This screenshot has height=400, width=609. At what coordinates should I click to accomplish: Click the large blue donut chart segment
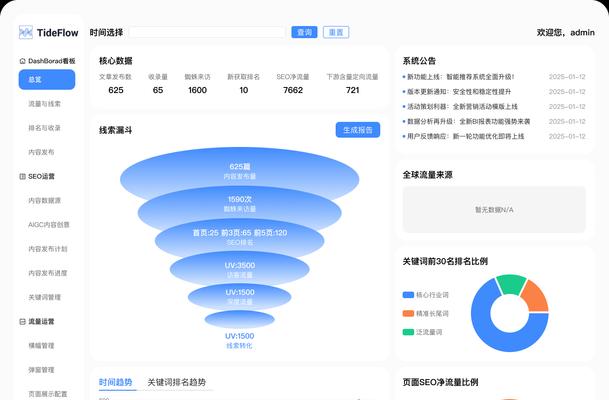tap(492, 336)
